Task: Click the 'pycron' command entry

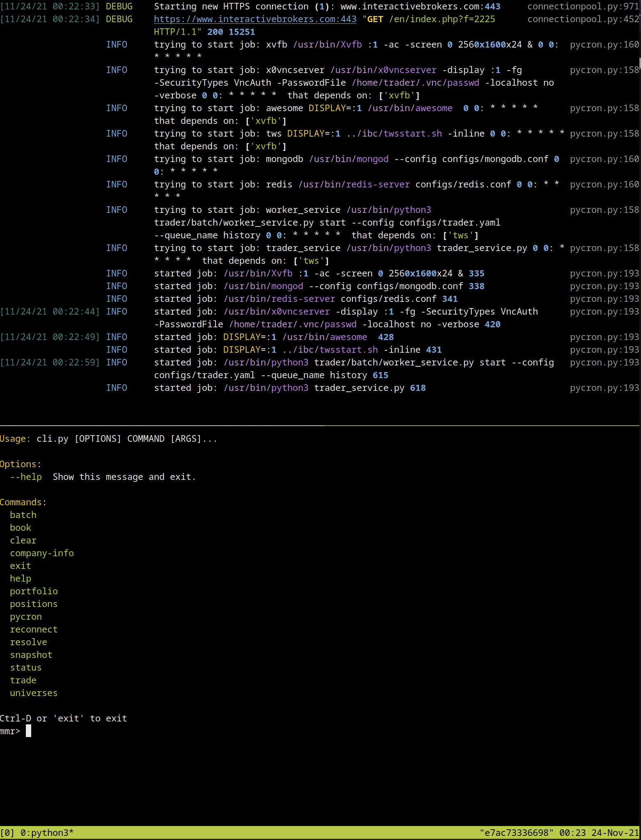Action: pyautogui.click(x=26, y=616)
